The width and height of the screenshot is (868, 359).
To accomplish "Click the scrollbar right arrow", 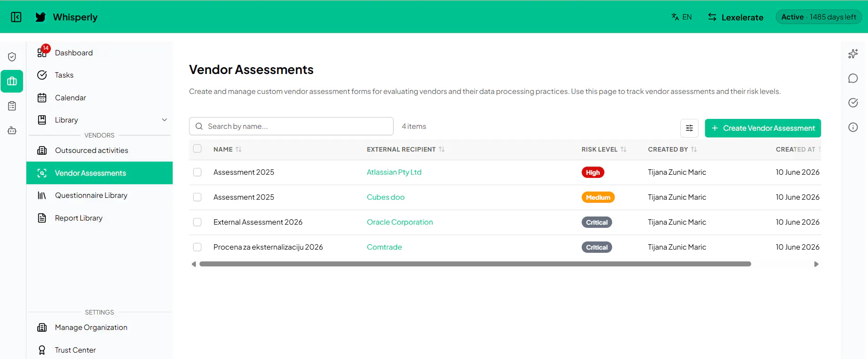I will point(816,264).
